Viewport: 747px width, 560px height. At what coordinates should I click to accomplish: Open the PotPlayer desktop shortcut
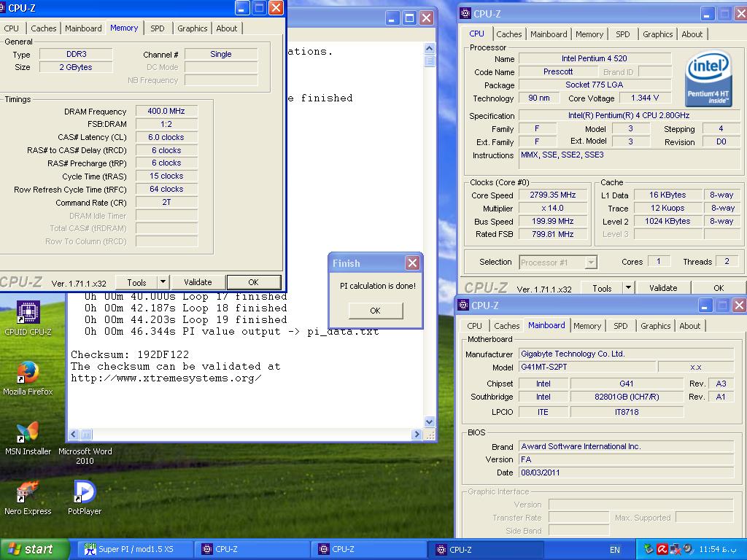(x=85, y=498)
